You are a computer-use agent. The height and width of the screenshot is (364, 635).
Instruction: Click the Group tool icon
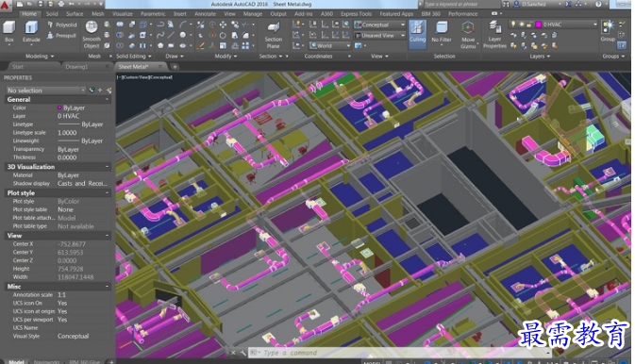[608, 31]
